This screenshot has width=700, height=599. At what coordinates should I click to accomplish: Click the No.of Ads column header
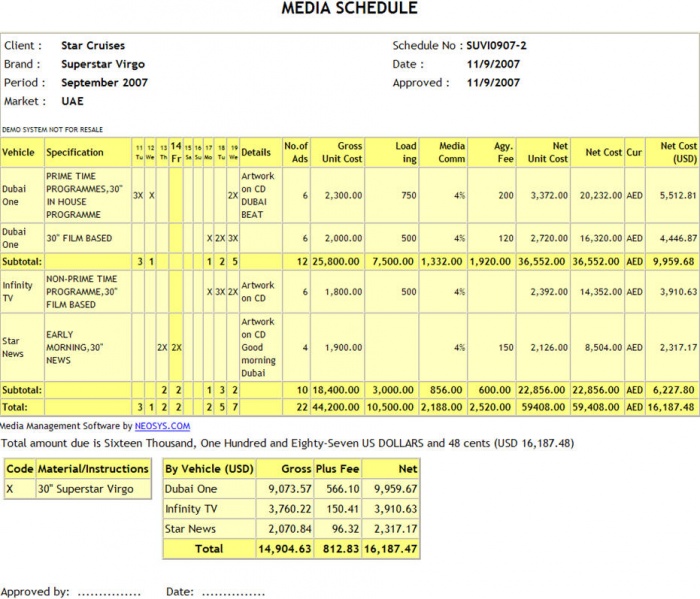coord(296,153)
